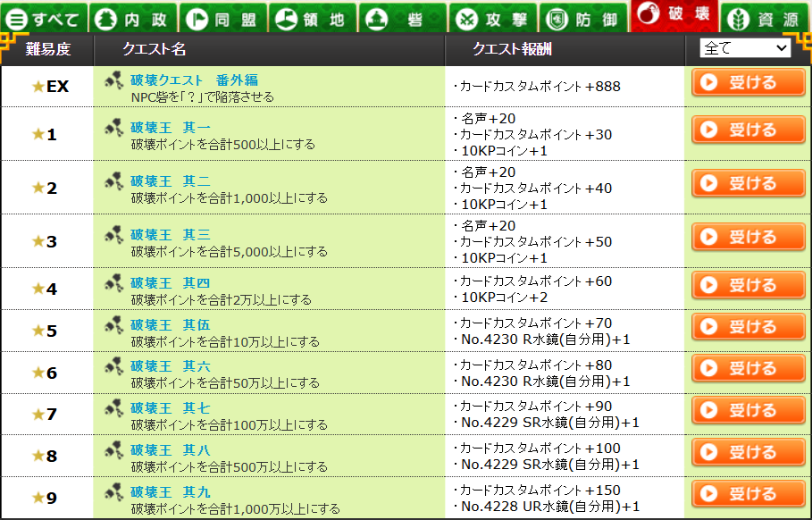
Task: Accept the 破壊クエスト 番外編 quest
Action: pos(748,82)
